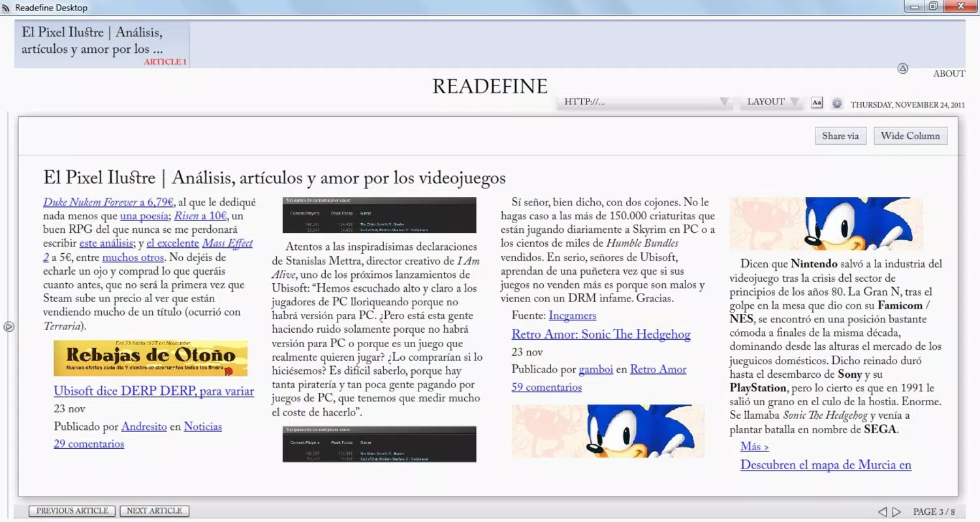The width and height of the screenshot is (980, 522).
Task: Open the 'Retro Amor' category link beside gamboi
Action: pos(658,369)
